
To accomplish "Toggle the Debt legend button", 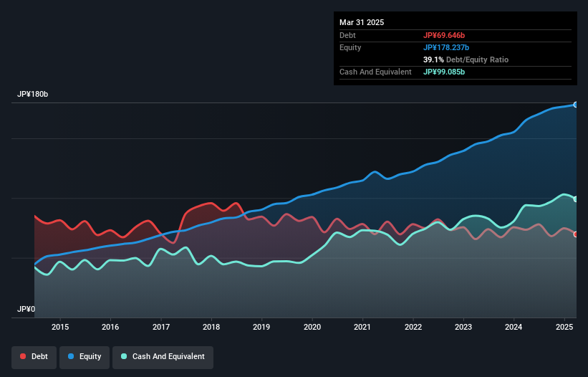I will coord(34,356).
